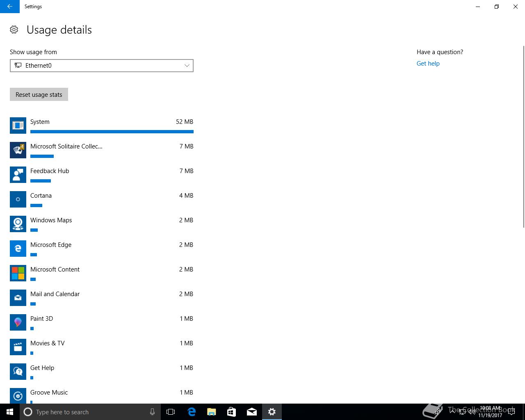
Task: Click the '4 MB' Cortana value
Action: coord(186,196)
